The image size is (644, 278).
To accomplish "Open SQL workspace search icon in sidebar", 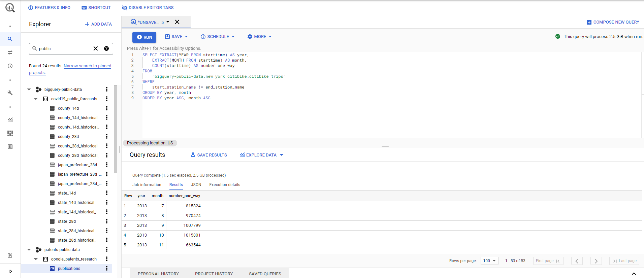I will click(x=10, y=39).
